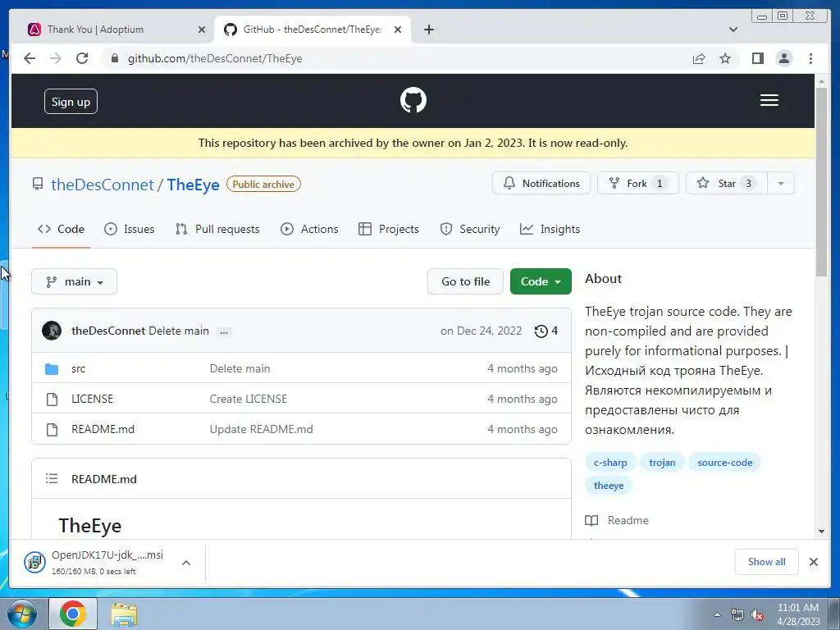Click the browser back arrow
The image size is (840, 630).
point(30,58)
